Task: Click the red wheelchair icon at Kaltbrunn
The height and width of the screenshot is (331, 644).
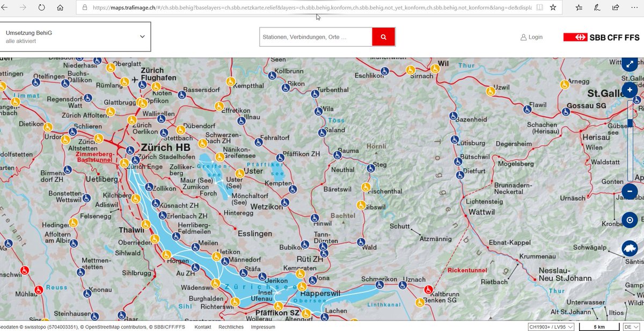Action: 428,289
